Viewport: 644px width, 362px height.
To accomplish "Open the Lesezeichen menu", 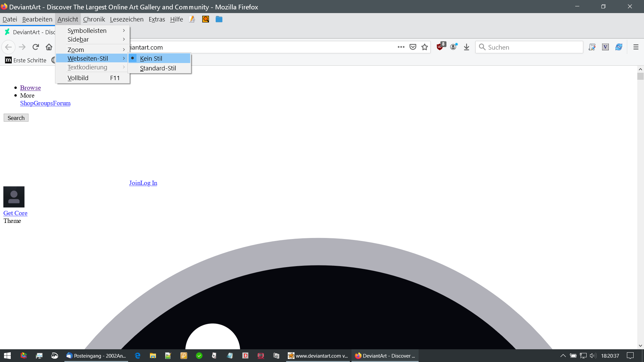I will (x=126, y=19).
